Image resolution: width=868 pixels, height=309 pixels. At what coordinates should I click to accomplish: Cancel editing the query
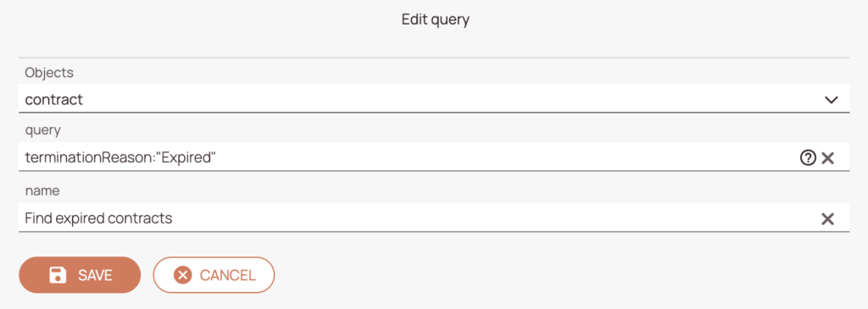[214, 275]
